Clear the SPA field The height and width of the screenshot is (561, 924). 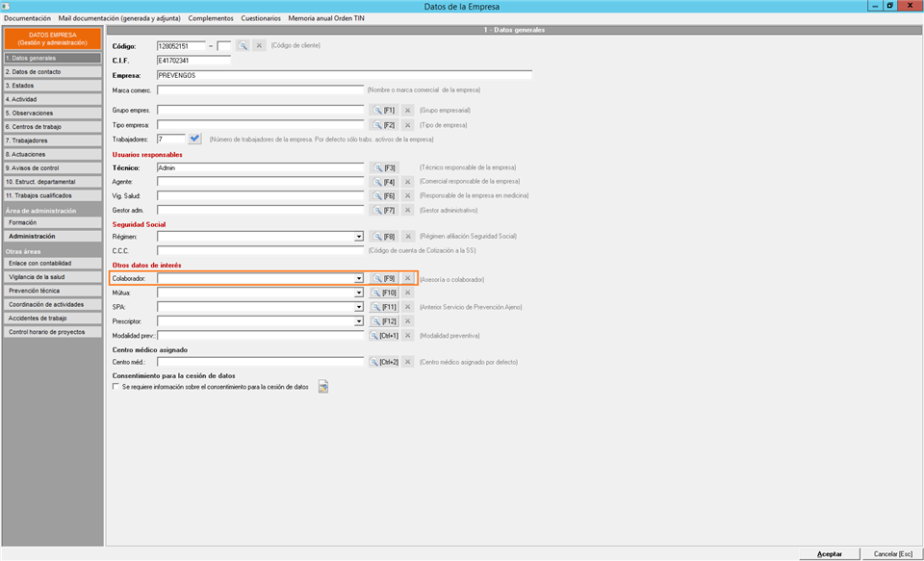pyautogui.click(x=408, y=307)
